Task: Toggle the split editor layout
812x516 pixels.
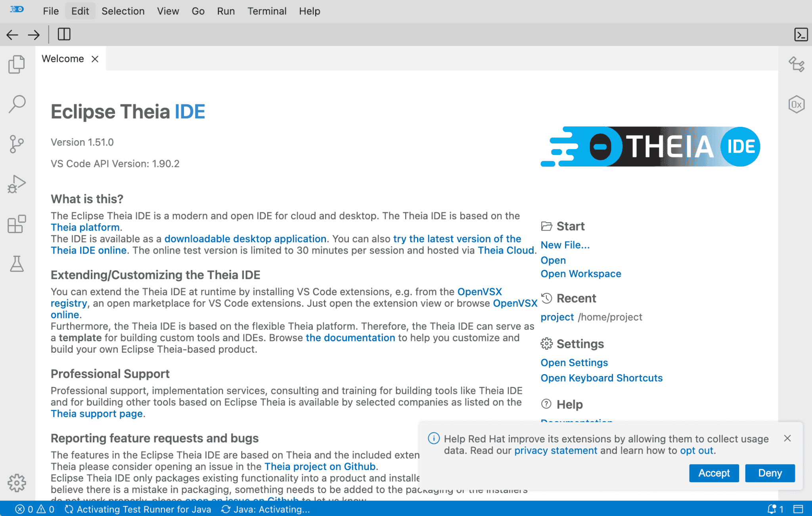Action: pos(64,35)
